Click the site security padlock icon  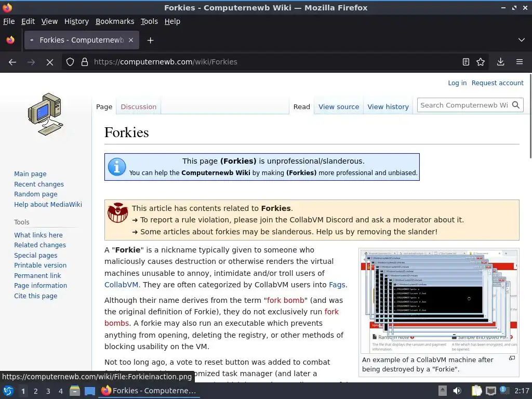pyautogui.click(x=85, y=62)
